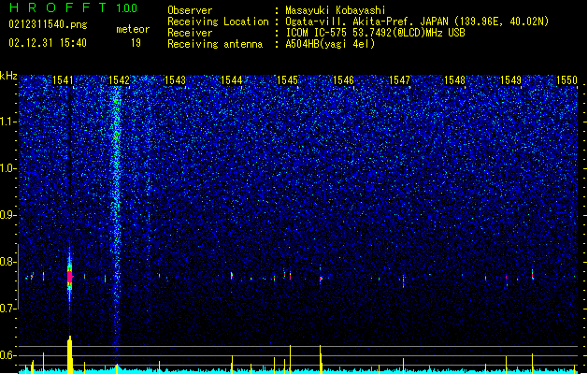Viewport: 588px width, 374px height.
Task: Click the 'Receiving antenna' label
Action: [215, 44]
